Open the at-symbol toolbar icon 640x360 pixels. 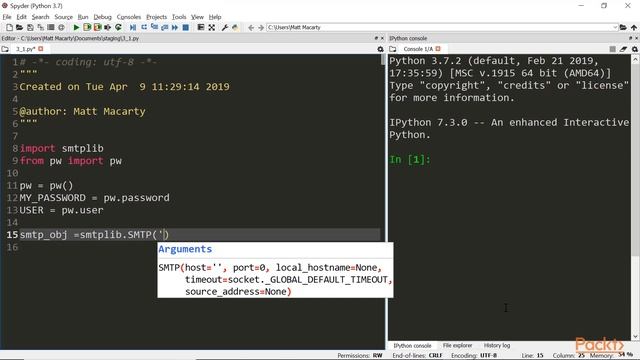(61, 27)
